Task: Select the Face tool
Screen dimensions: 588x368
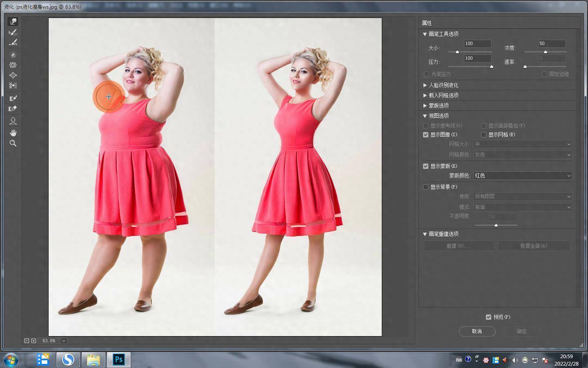Action: pos(13,121)
